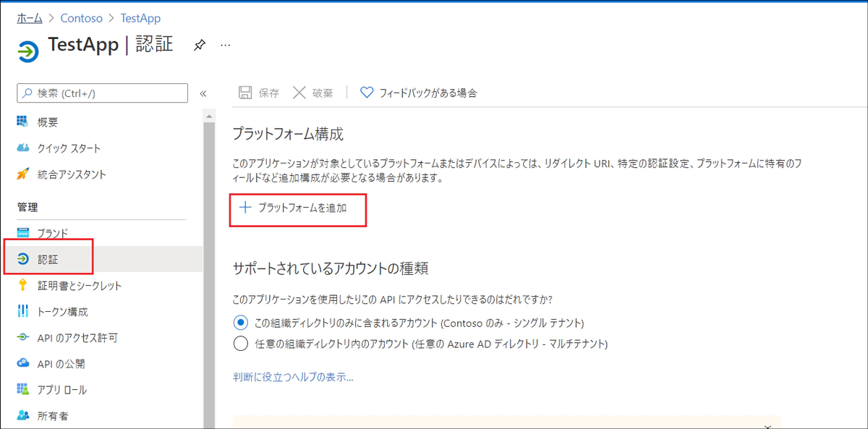Click the サポートされているアカウントの種類 heading
Viewport: 868px width, 429px height.
pyautogui.click(x=331, y=268)
